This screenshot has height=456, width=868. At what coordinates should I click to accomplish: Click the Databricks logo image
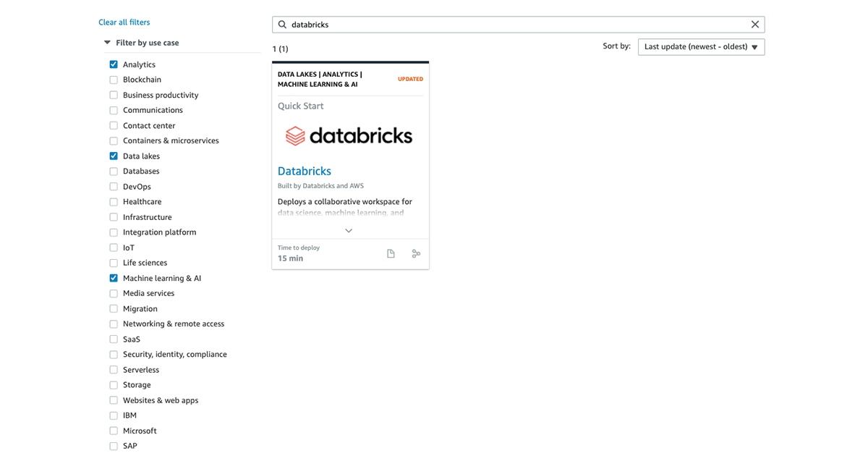tap(350, 136)
